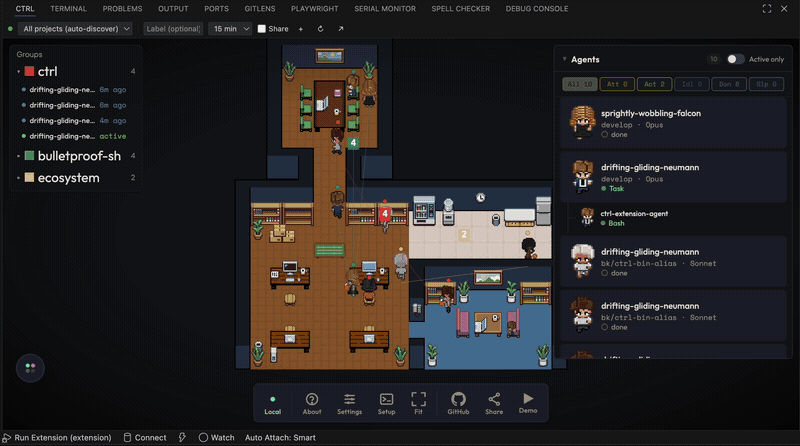Refresh using the circular arrow icon
This screenshot has height=446, width=800.
320,29
